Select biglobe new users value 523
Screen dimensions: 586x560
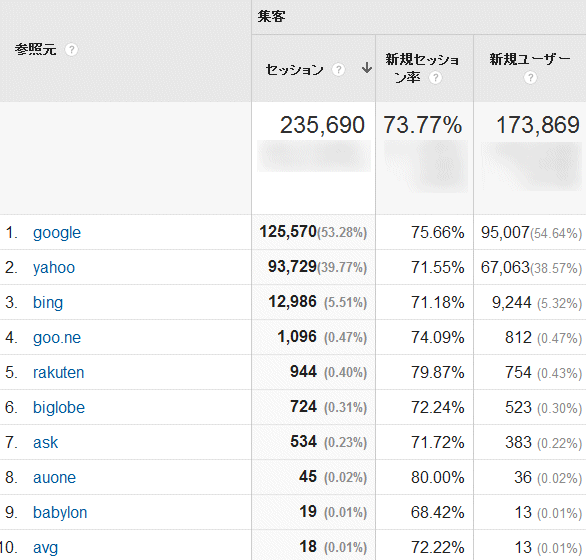pos(518,407)
